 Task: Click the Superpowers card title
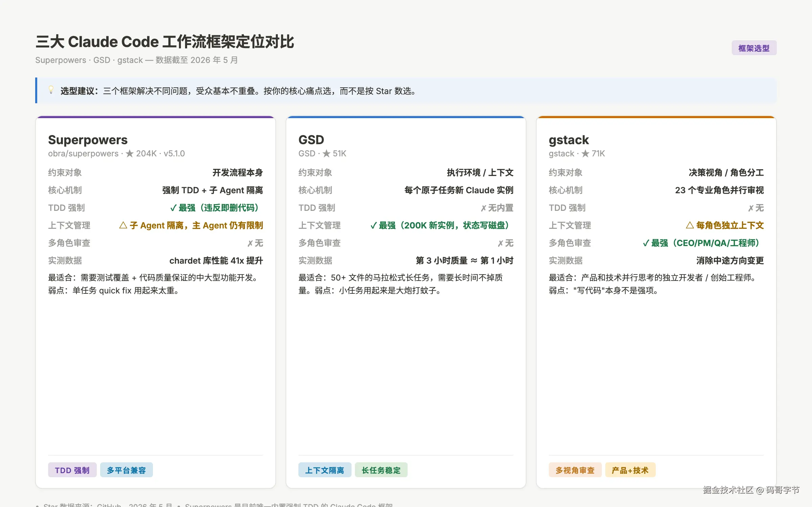tap(88, 140)
